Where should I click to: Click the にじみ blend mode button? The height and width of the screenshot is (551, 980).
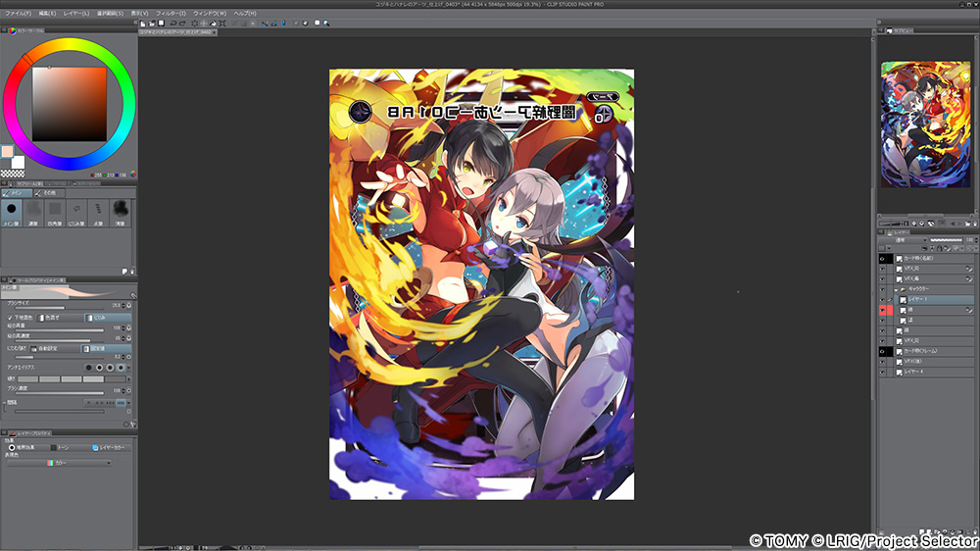pos(108,318)
